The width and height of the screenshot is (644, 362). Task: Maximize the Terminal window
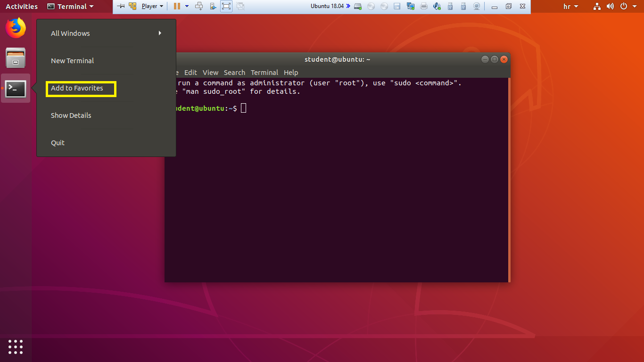(494, 59)
